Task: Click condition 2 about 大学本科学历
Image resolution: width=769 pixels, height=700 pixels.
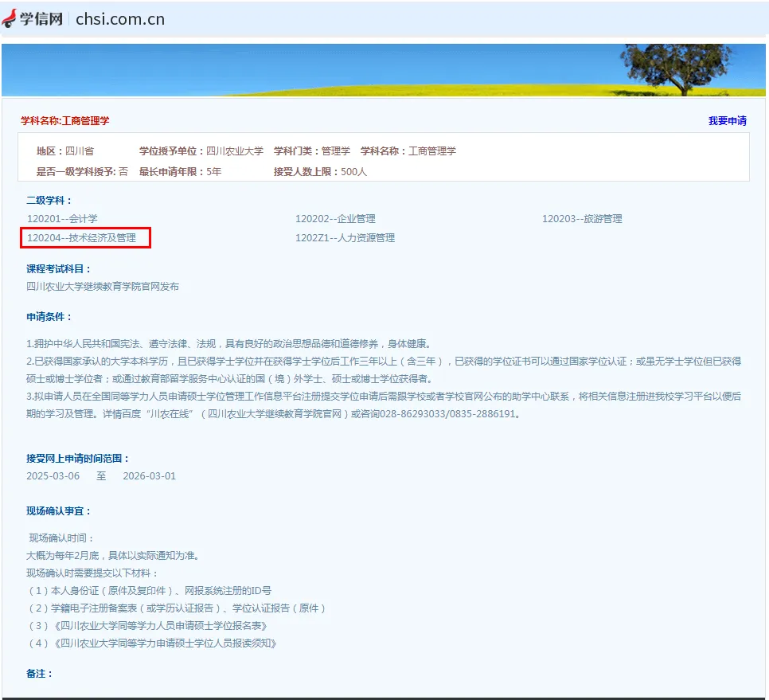Action: pyautogui.click(x=384, y=370)
